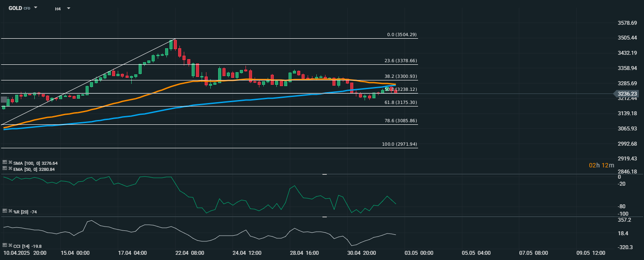Click the divider handle above the %R panel
This screenshot has width=644, height=260.
click(324, 174)
